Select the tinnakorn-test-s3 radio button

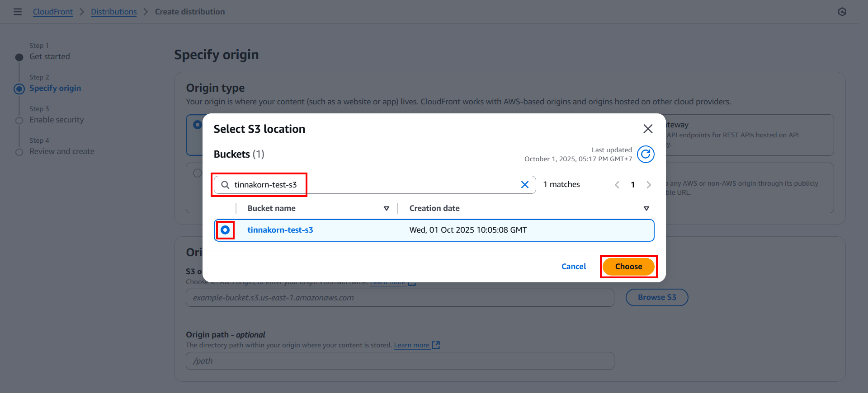(x=225, y=230)
